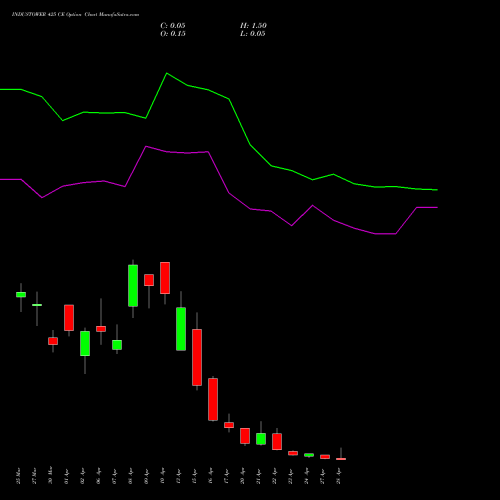Viewport: 500px width, 500px height.
Task: Click the peak of the purple indicator line
Action: point(146,146)
